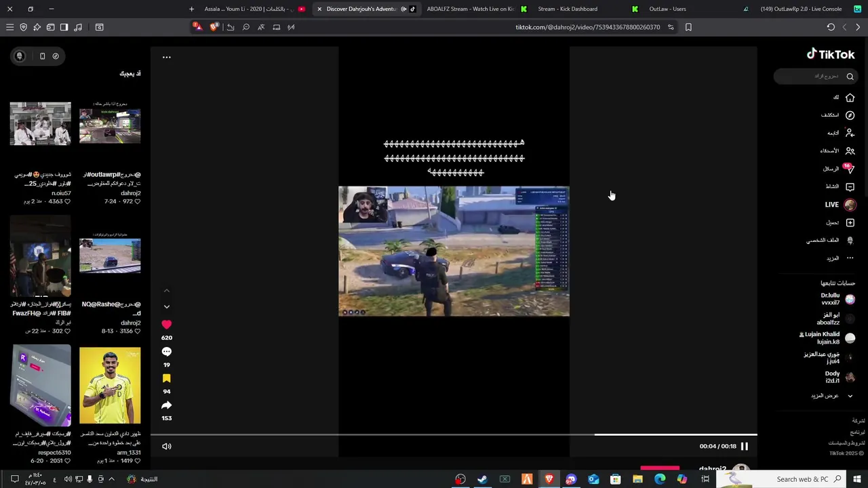This screenshot has height=488, width=868.
Task: Open the comments bubble showing 19
Action: pyautogui.click(x=167, y=352)
